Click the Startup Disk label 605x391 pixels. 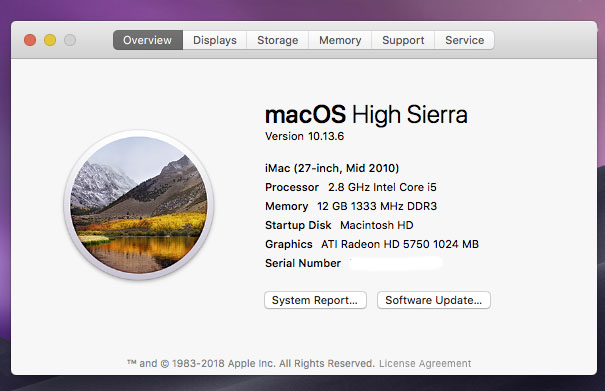298,225
